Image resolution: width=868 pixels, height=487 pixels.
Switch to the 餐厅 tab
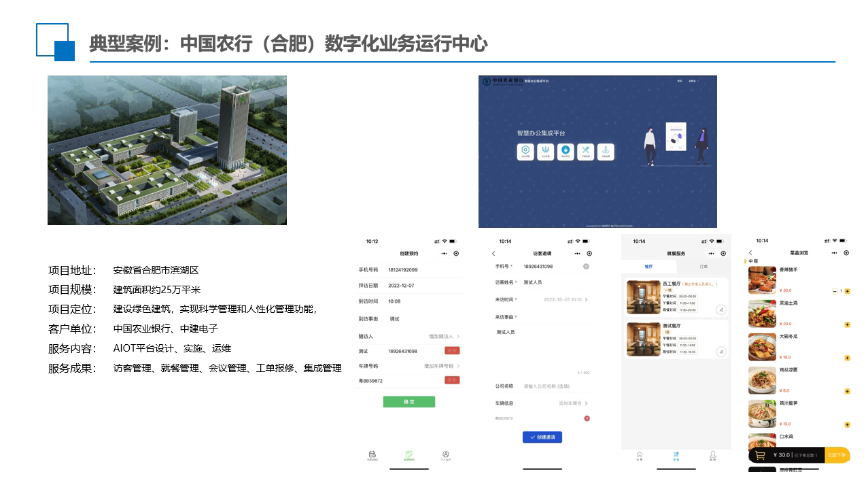coord(648,267)
